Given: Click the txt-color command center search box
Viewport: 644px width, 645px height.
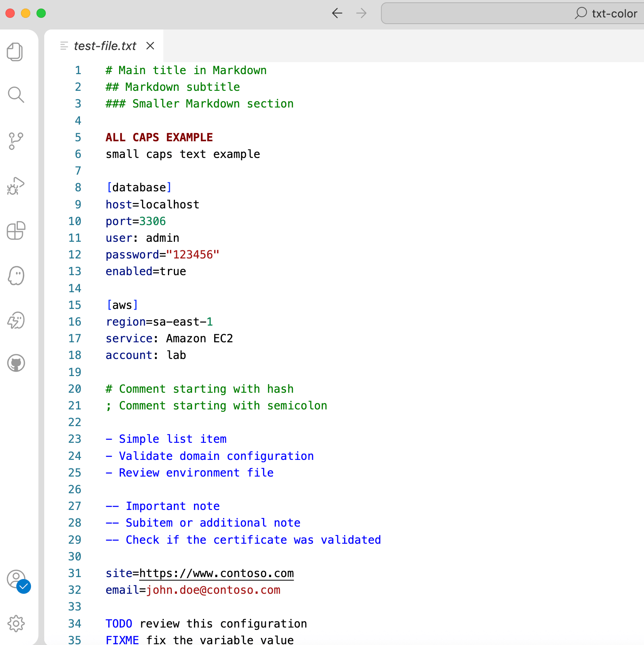Looking at the screenshot, I should (512, 13).
